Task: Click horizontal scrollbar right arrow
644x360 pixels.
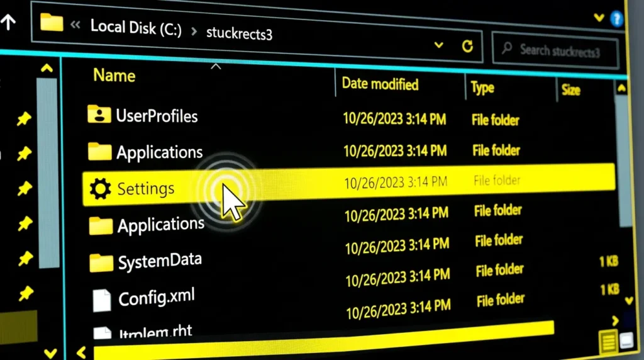Action: click(x=615, y=320)
